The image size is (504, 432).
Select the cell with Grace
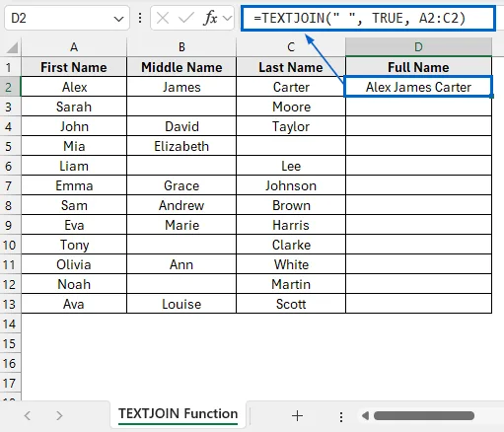[x=181, y=185]
